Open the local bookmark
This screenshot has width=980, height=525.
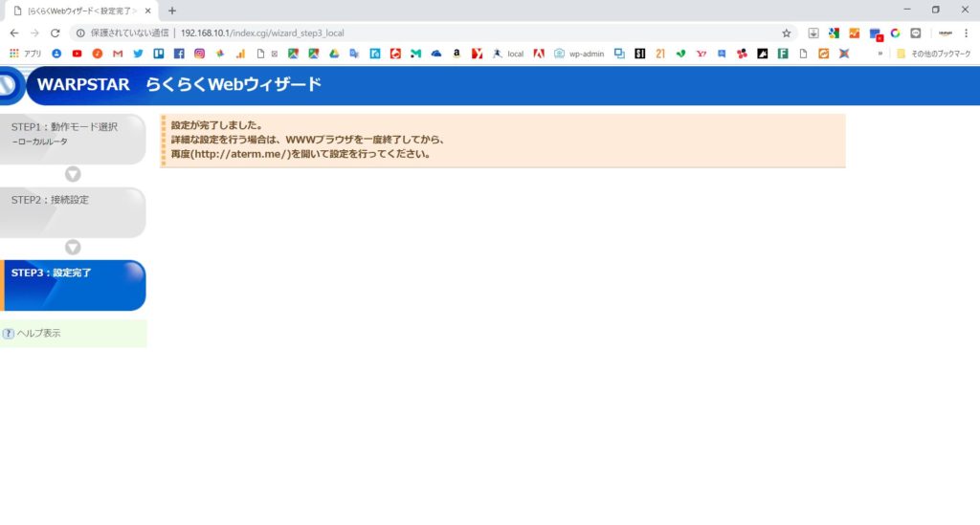(508, 54)
